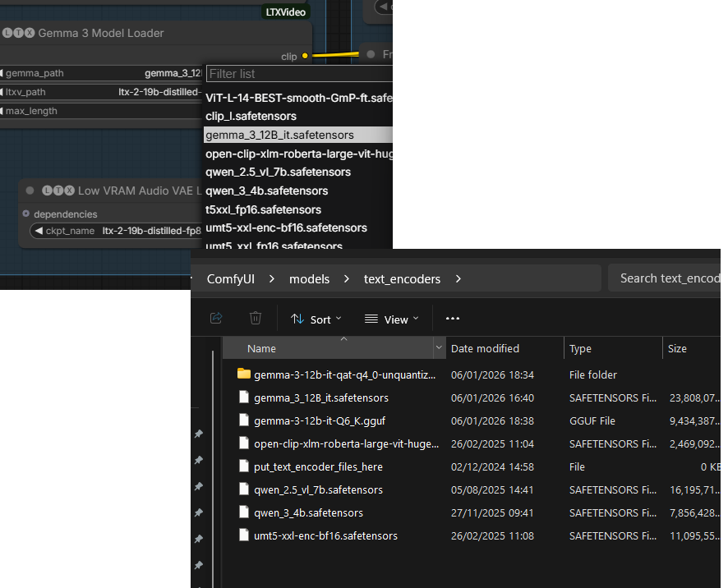Open the three-dot See more menu
The height and width of the screenshot is (588, 728).
tap(453, 319)
